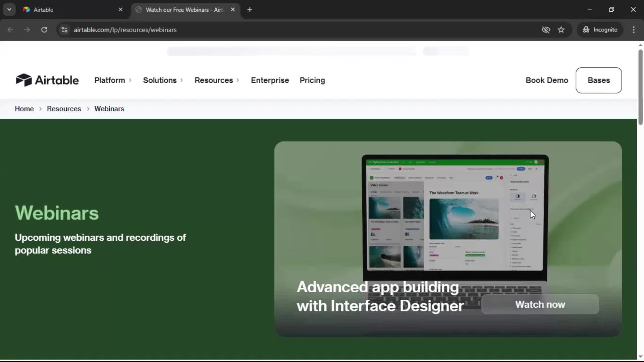Click the Bases button
Image resolution: width=644 pixels, height=362 pixels.
pos(599,80)
